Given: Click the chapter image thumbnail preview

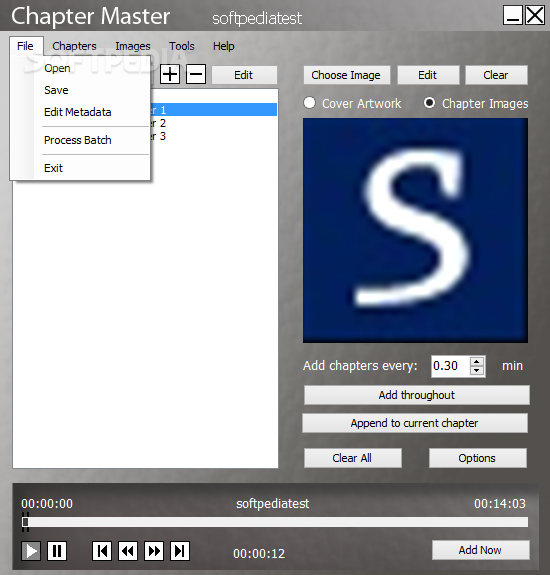Looking at the screenshot, I should coord(415,230).
